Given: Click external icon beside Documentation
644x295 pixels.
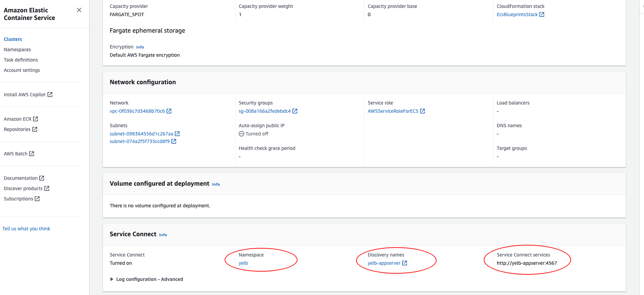Looking at the screenshot, I should tap(42, 178).
